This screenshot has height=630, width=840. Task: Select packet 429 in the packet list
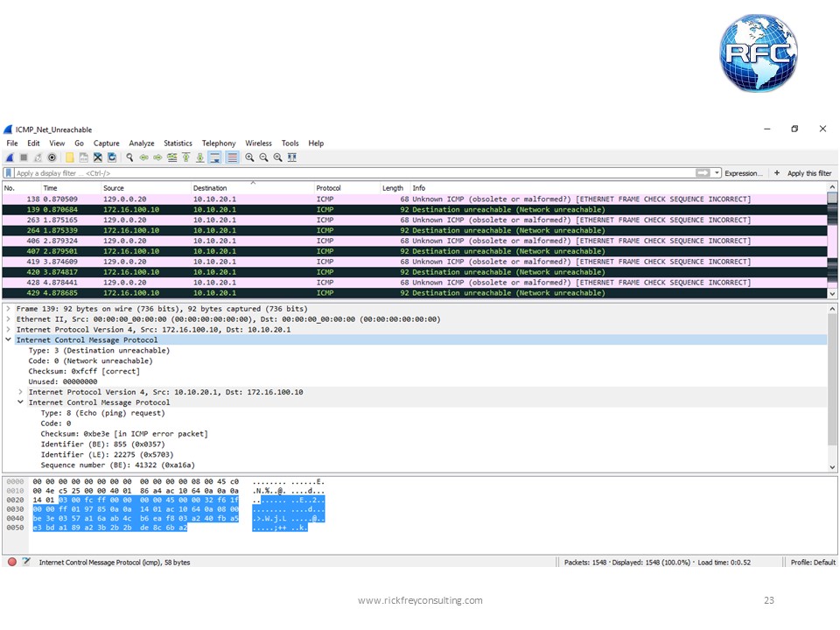(414, 293)
